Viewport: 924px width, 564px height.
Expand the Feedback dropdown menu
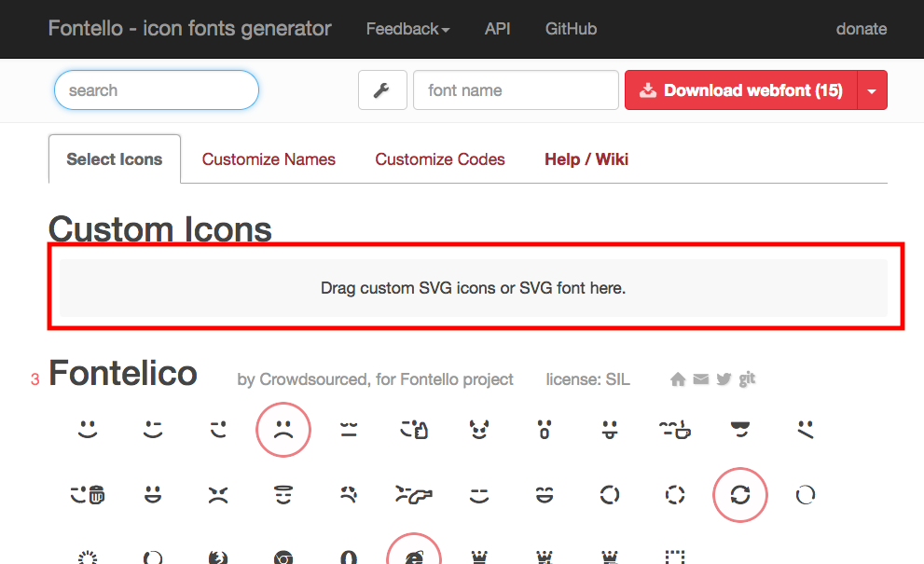point(407,29)
